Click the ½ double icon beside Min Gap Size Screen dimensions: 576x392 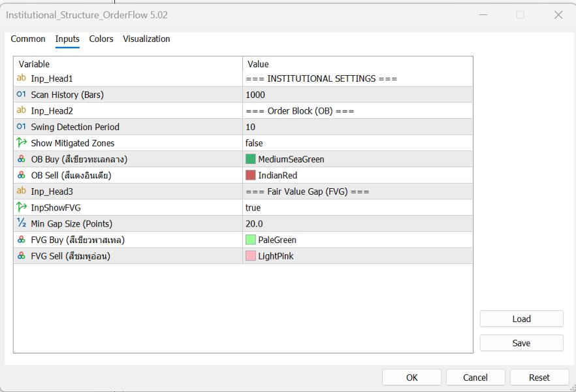point(22,223)
